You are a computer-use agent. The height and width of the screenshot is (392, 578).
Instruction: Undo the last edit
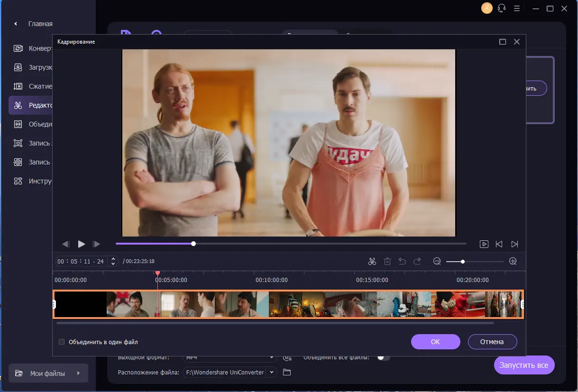pyautogui.click(x=402, y=261)
